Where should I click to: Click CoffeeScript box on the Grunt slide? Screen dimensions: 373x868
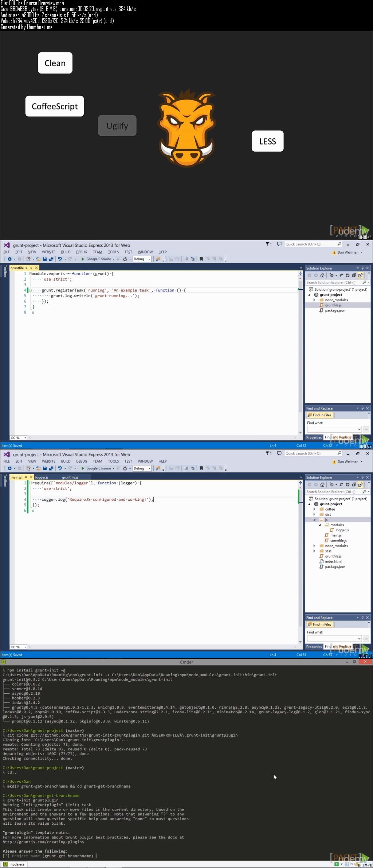pyautogui.click(x=55, y=106)
